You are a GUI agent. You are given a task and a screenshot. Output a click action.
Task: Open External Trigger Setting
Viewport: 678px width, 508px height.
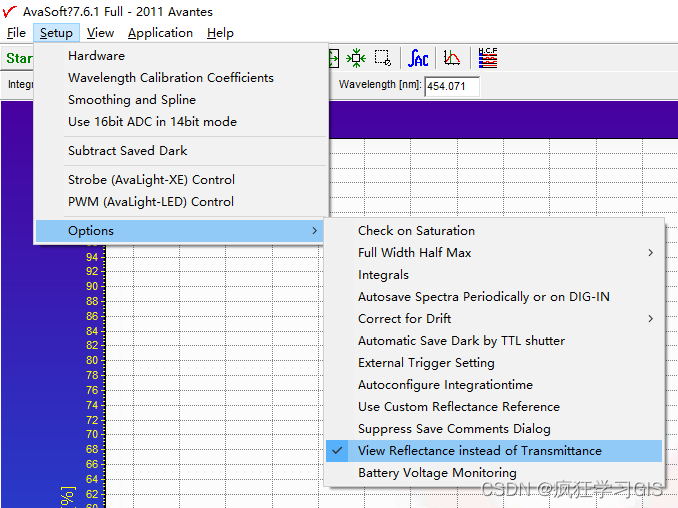tap(494, 363)
